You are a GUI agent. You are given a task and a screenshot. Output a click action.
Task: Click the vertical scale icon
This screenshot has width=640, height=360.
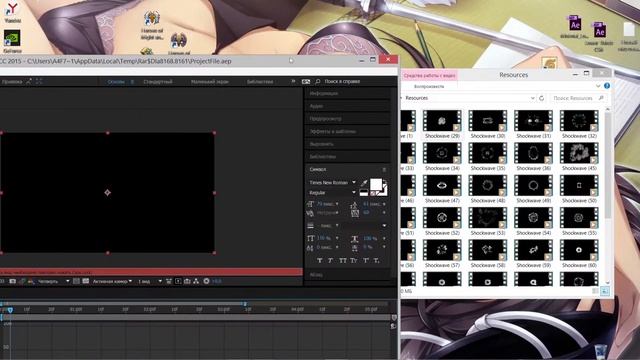click(310, 238)
